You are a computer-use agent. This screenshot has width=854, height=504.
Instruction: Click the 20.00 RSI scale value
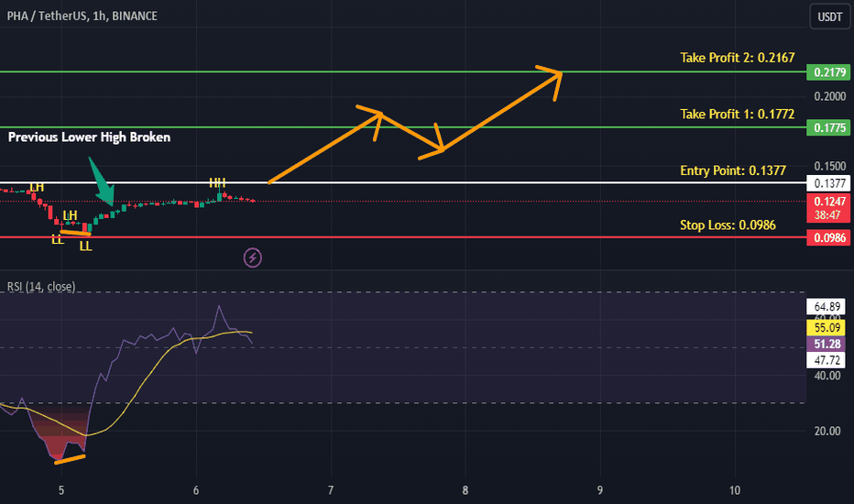click(x=827, y=431)
